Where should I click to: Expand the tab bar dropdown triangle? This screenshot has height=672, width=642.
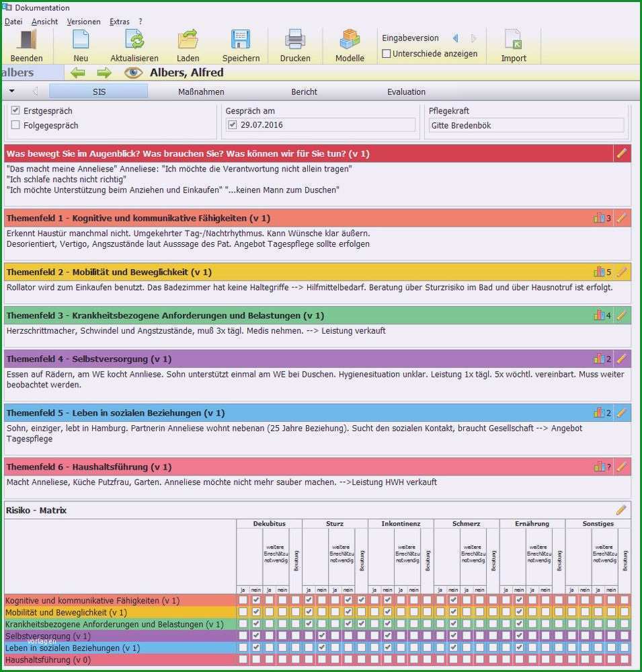11,91
